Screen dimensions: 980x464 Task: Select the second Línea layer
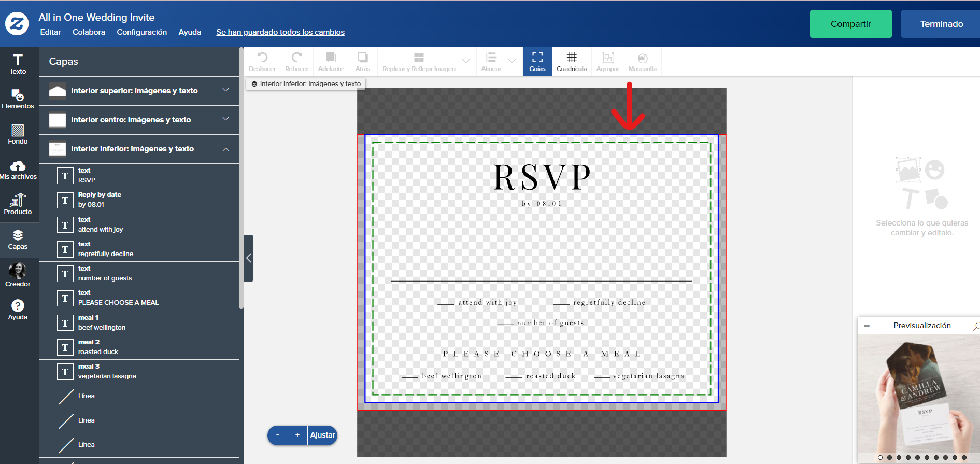click(139, 421)
